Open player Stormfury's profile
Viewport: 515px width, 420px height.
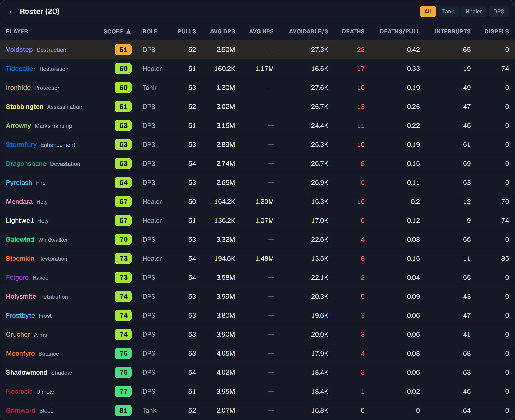21,145
